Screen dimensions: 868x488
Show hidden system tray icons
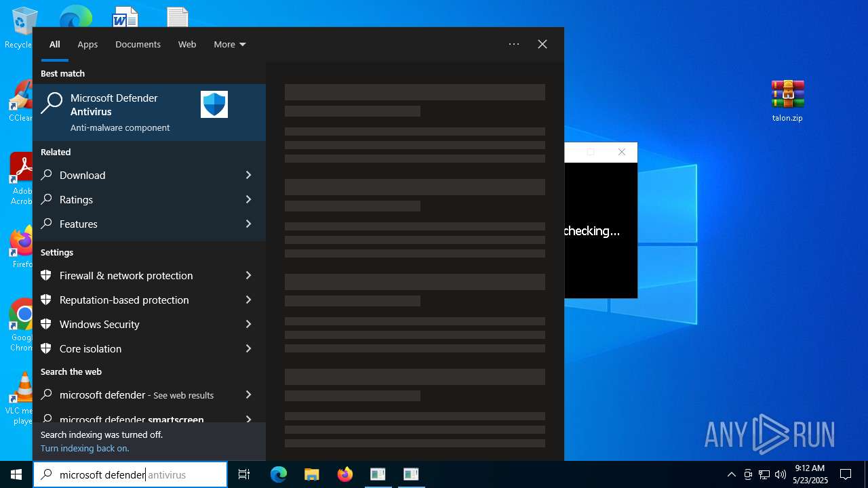[x=731, y=474]
